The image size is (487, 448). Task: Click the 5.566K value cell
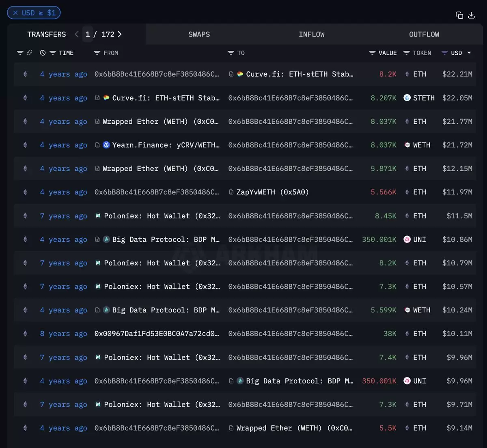click(384, 192)
